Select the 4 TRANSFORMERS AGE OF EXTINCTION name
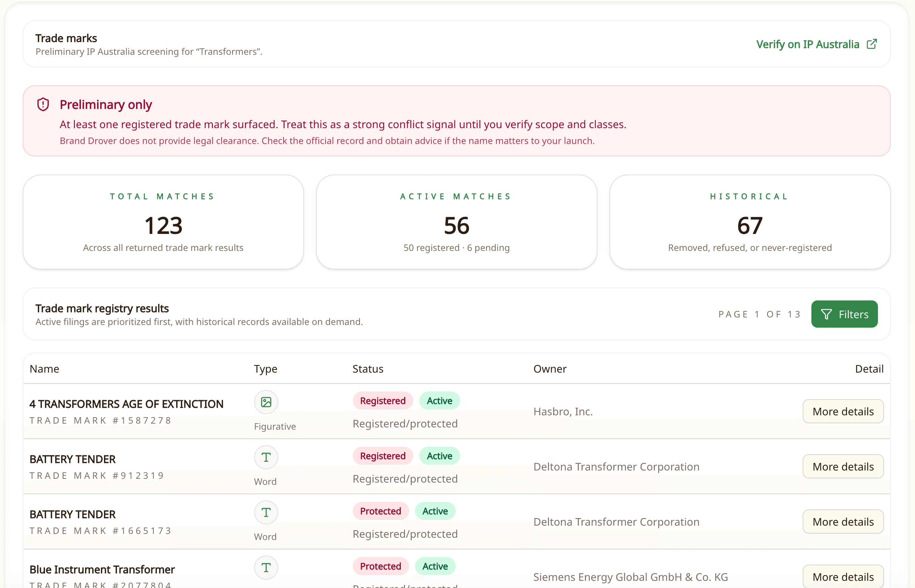 coord(126,404)
